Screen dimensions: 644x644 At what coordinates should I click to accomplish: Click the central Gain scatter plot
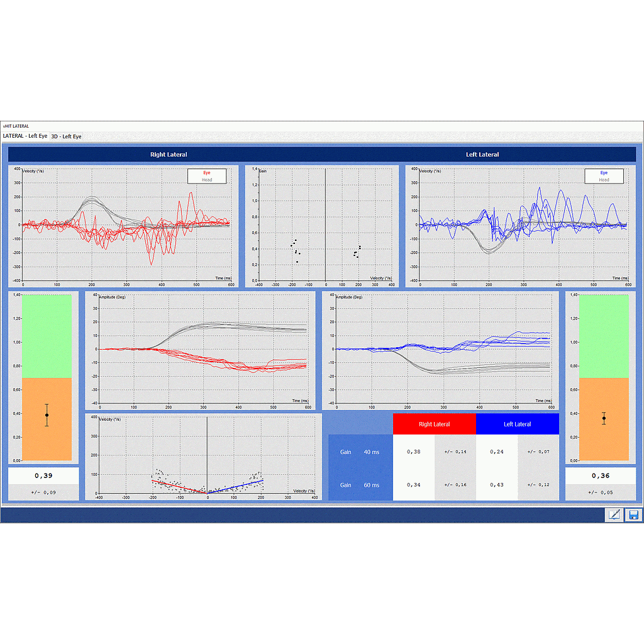322,223
